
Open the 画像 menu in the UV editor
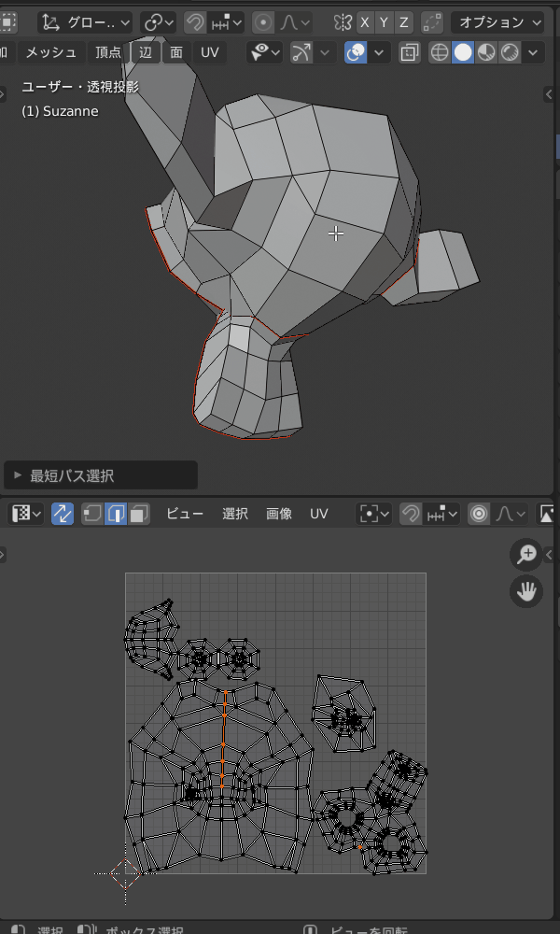[x=279, y=514]
